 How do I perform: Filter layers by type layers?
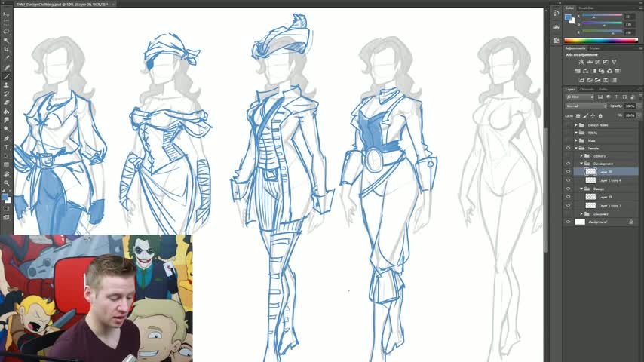[617, 97]
